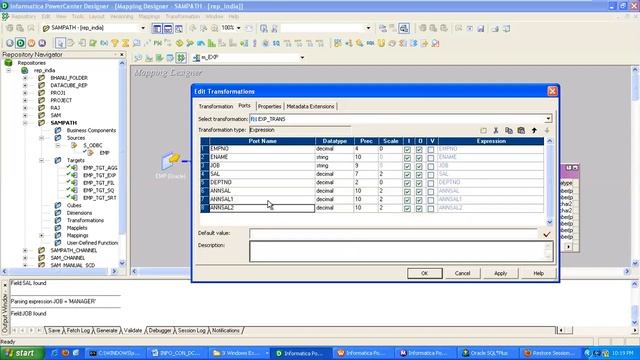Open the Business Components folder icon

[58, 130]
